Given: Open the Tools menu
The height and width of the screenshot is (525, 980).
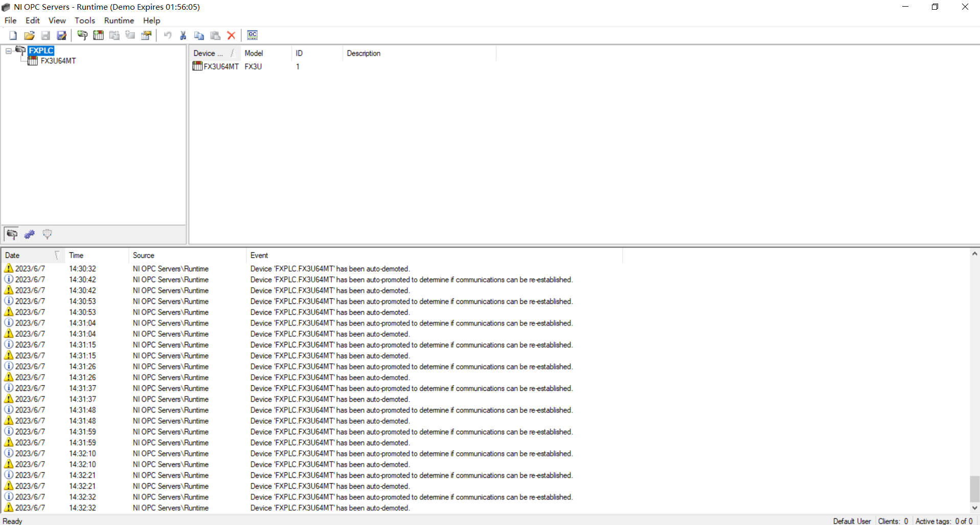Looking at the screenshot, I should 85,20.
